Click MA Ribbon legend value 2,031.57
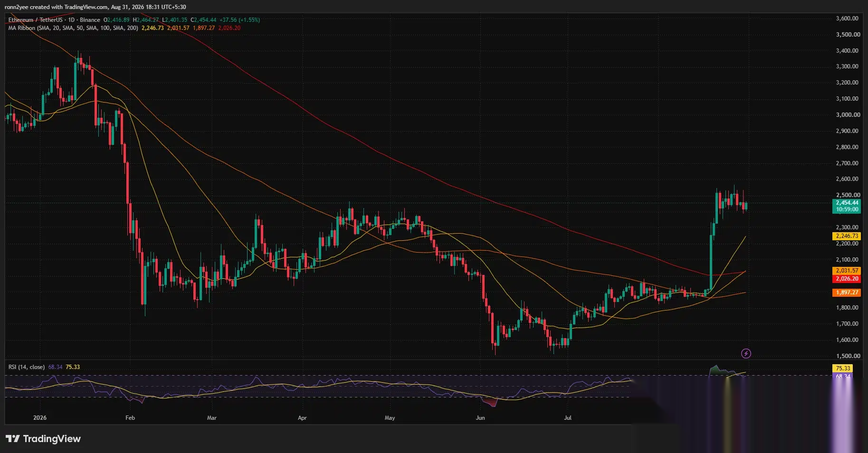 click(x=178, y=28)
